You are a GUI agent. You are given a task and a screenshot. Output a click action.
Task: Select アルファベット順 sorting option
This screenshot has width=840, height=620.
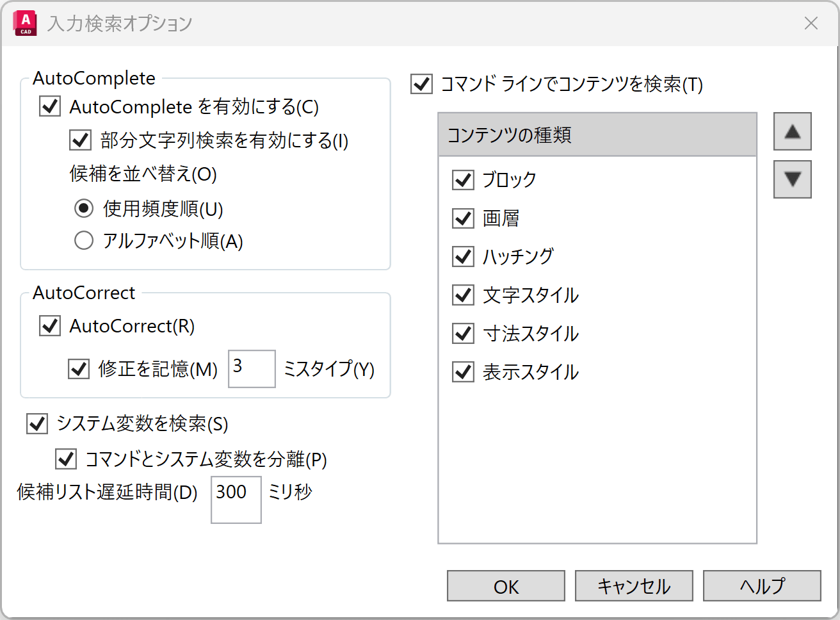(x=84, y=241)
